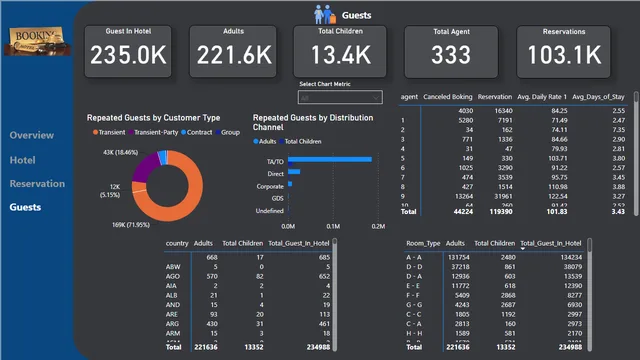Viewport: 640px width, 360px height.
Task: Go to the Hotel page
Action: (x=22, y=160)
